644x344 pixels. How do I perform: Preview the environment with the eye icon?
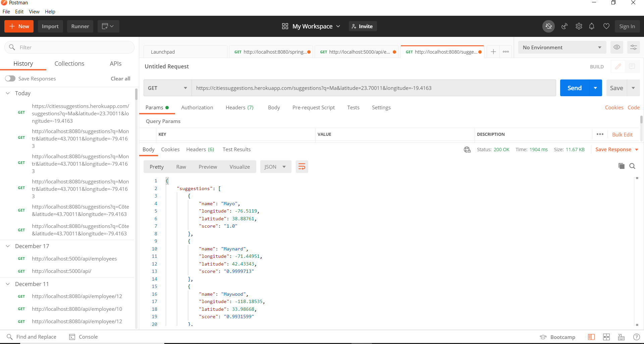click(617, 47)
